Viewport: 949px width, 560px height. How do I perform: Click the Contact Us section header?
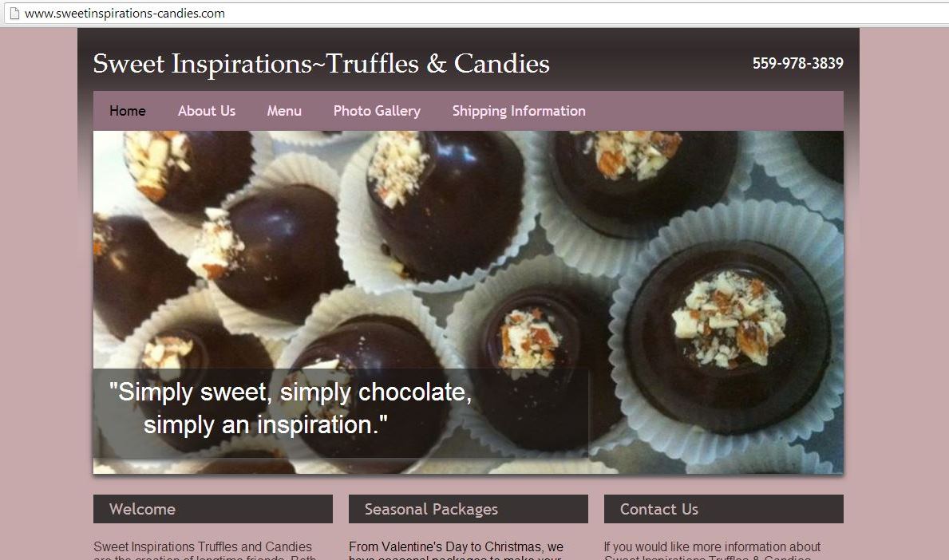click(724, 509)
